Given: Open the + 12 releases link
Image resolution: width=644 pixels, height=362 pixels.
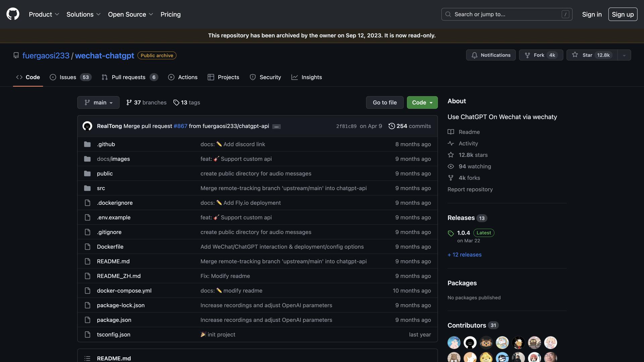Looking at the screenshot, I should [464, 255].
